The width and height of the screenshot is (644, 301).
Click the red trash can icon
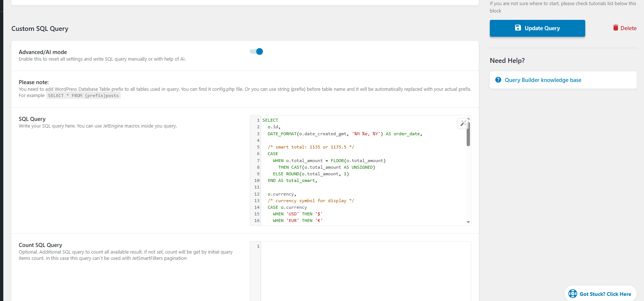(x=615, y=28)
